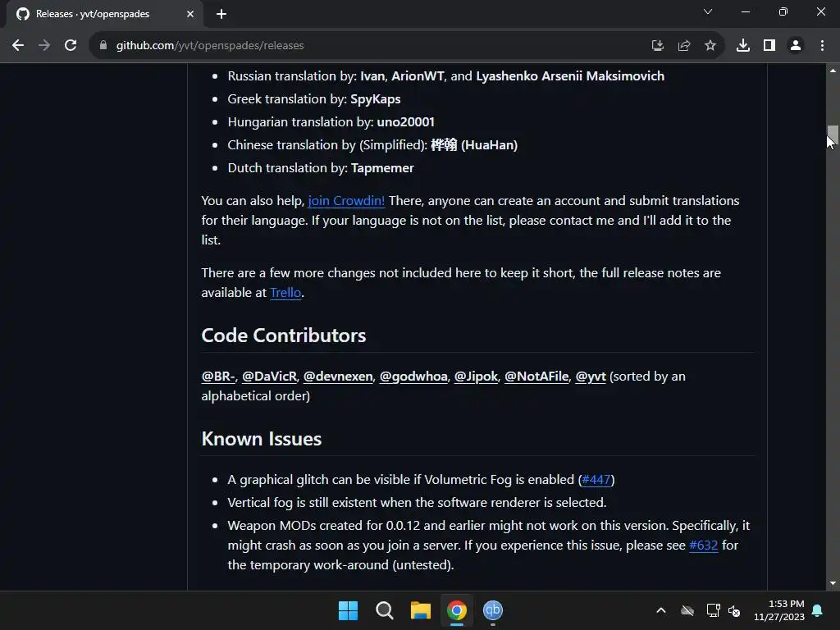Open @Jipok contributor profile
The image size is (840, 630).
[x=476, y=377]
